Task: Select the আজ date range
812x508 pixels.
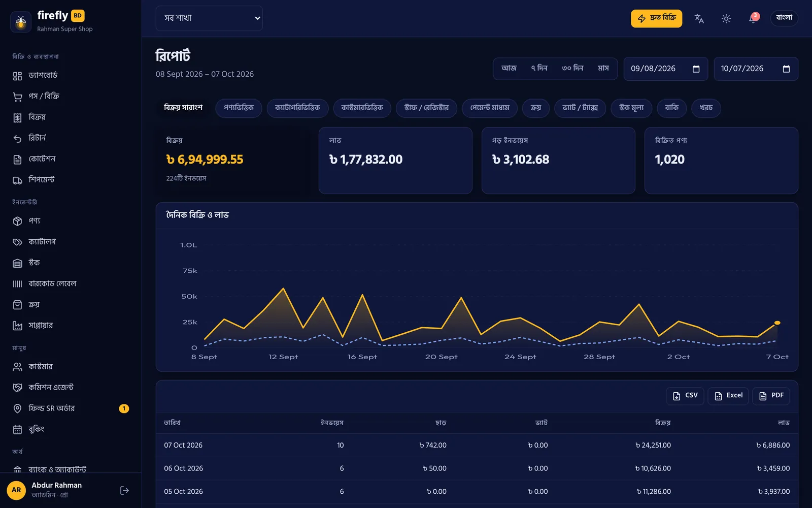Action: [x=509, y=69]
